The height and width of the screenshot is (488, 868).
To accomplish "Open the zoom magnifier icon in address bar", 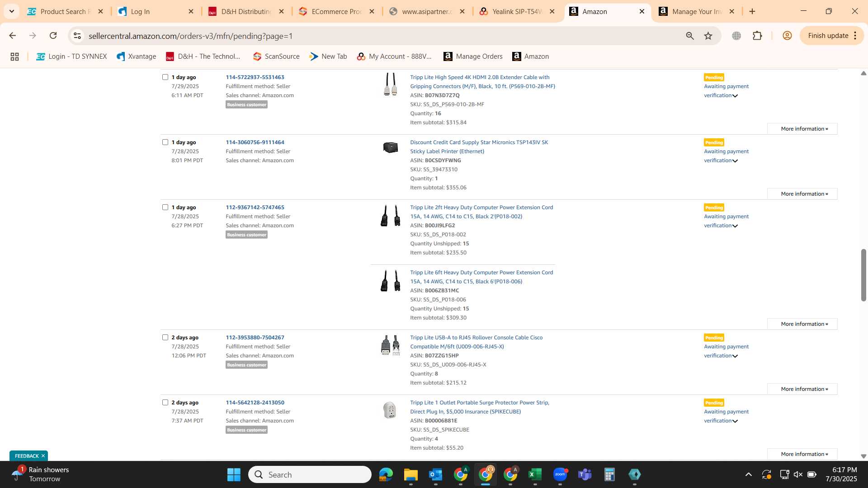I will point(689,36).
